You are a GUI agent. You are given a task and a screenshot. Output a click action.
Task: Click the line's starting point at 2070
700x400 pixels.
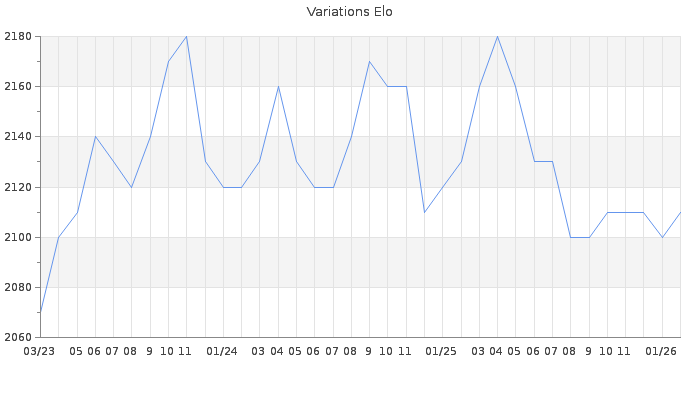40,312
